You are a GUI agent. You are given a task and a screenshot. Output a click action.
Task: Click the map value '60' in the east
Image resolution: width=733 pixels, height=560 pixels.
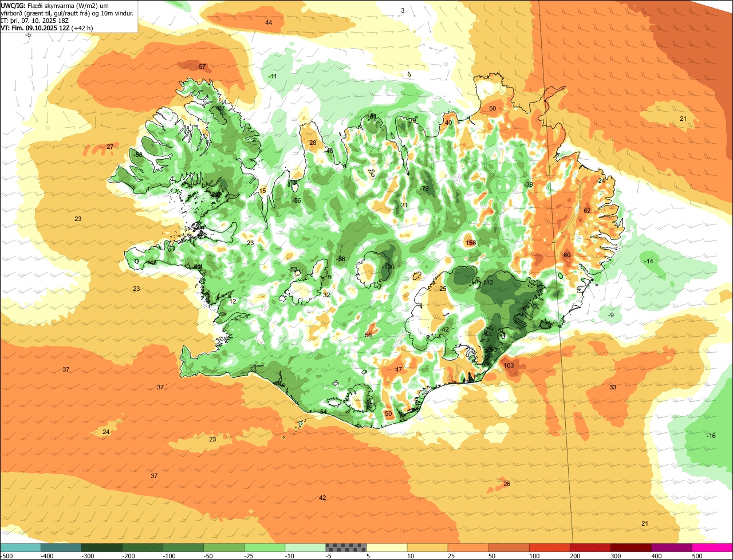(x=567, y=255)
